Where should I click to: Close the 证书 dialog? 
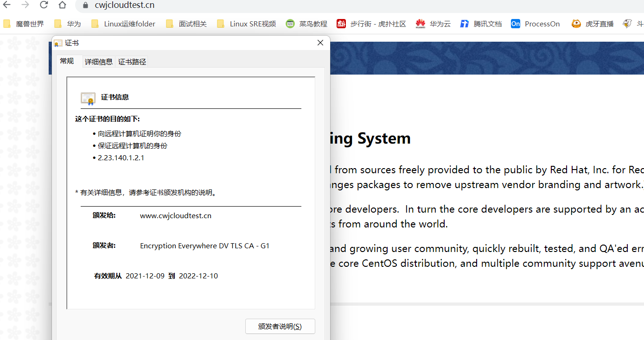point(320,43)
